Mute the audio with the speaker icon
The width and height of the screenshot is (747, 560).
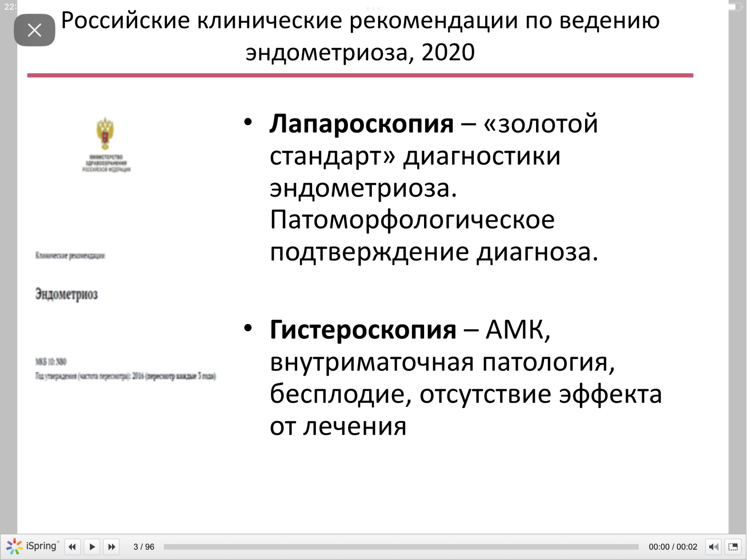click(713, 546)
